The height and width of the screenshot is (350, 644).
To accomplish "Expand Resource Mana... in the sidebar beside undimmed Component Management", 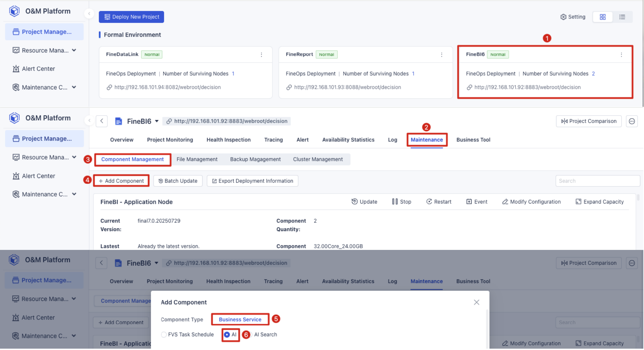I will (x=74, y=157).
